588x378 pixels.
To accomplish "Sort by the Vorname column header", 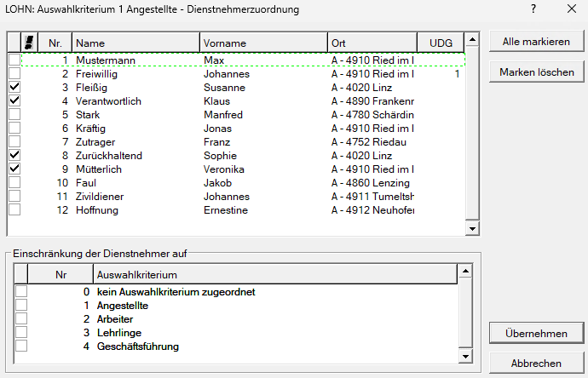I will point(263,42).
